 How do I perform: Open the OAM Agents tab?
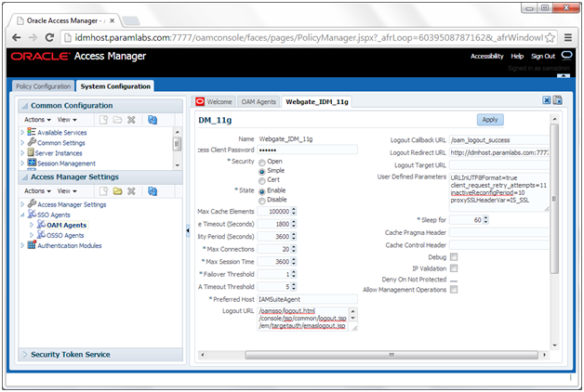[x=259, y=102]
